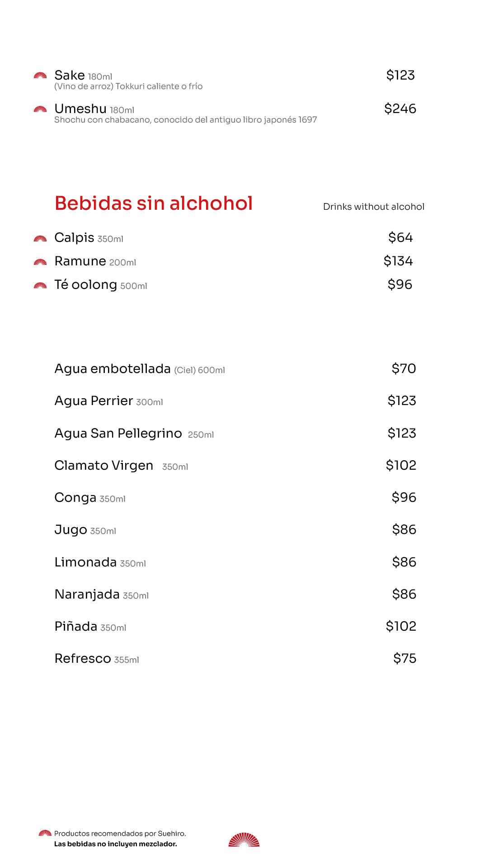The height and width of the screenshot is (868, 488).
Task: Select the Agua embotellada item
Action: coord(113,369)
